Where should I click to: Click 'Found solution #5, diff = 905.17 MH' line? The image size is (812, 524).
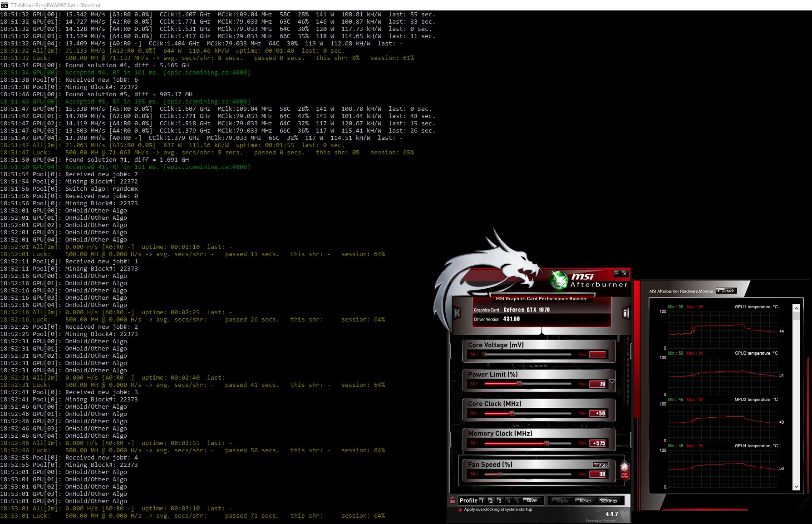(x=96, y=94)
